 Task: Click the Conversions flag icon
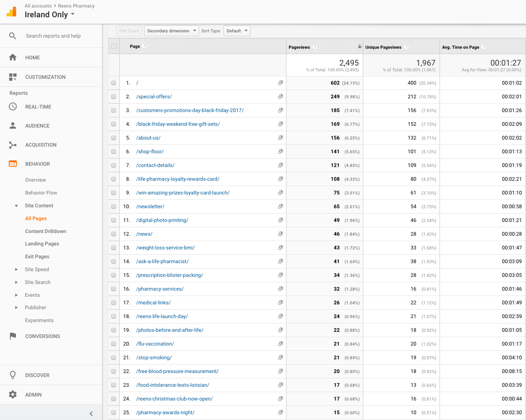coord(13,336)
